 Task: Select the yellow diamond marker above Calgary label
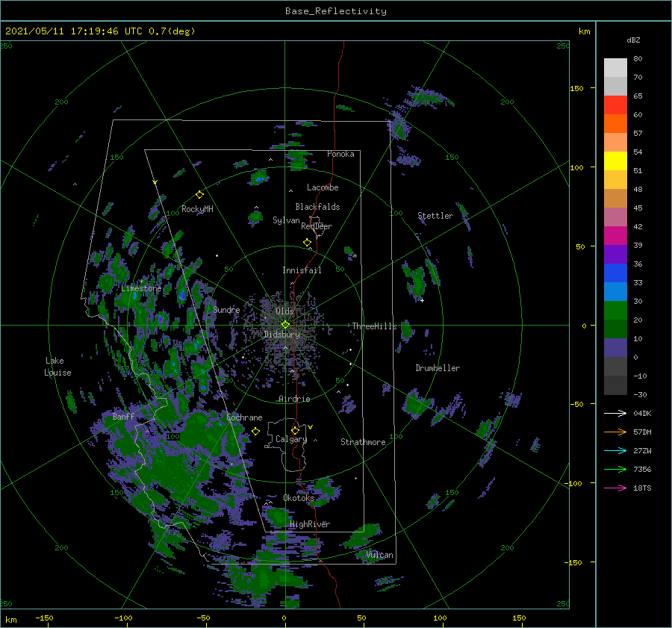[295, 430]
